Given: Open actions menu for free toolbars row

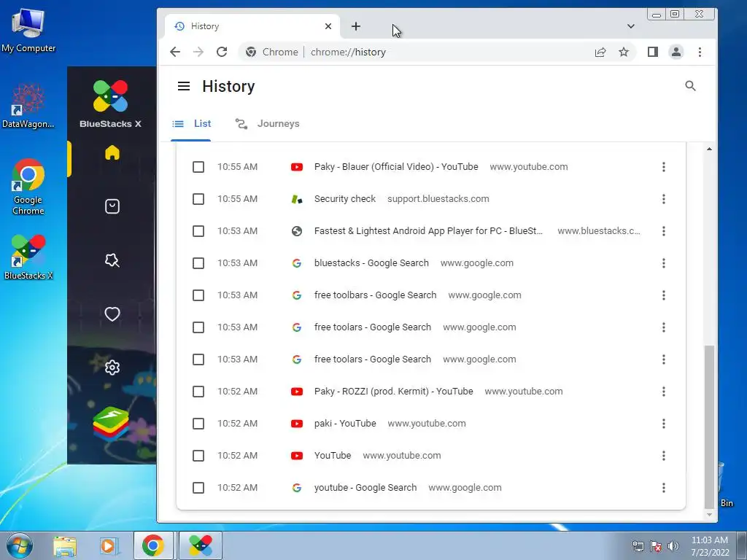Looking at the screenshot, I should click(664, 295).
